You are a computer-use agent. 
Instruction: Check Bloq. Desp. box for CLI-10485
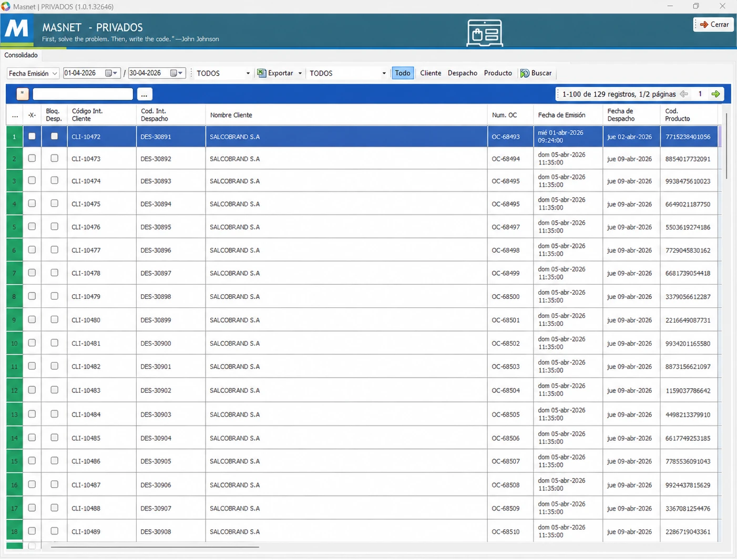[x=54, y=438]
